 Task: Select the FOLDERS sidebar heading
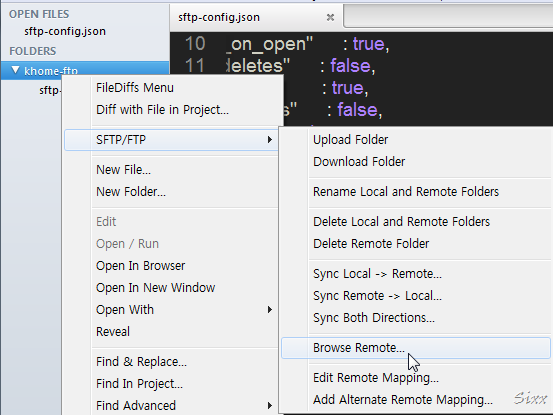(x=32, y=51)
